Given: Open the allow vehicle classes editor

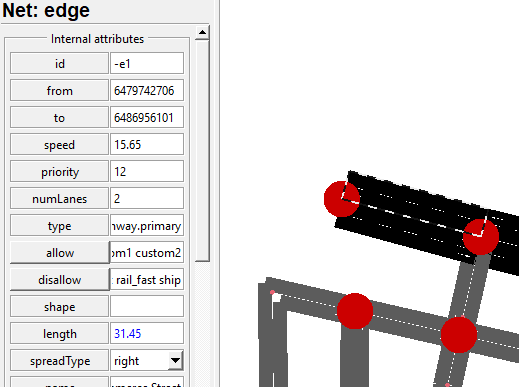Looking at the screenshot, I should click(x=60, y=253).
